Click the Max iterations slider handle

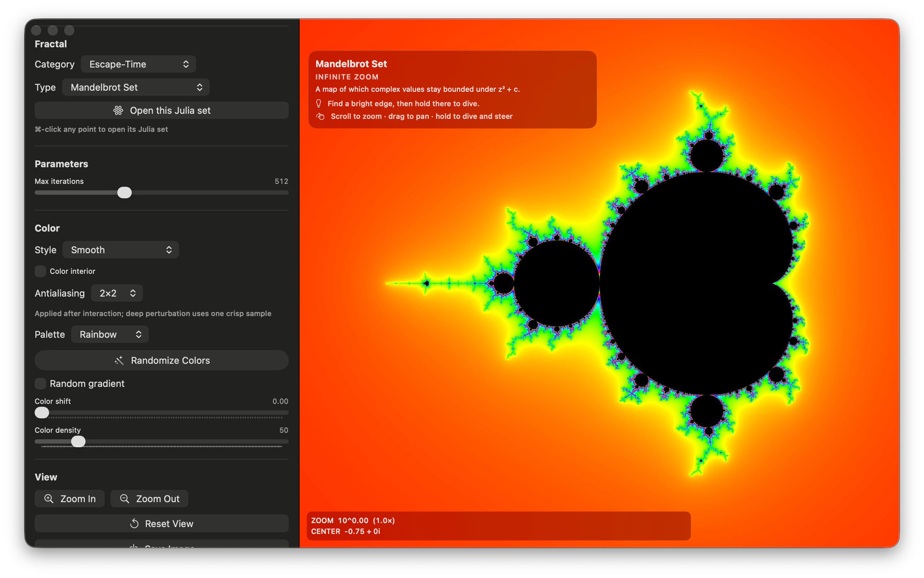(124, 192)
